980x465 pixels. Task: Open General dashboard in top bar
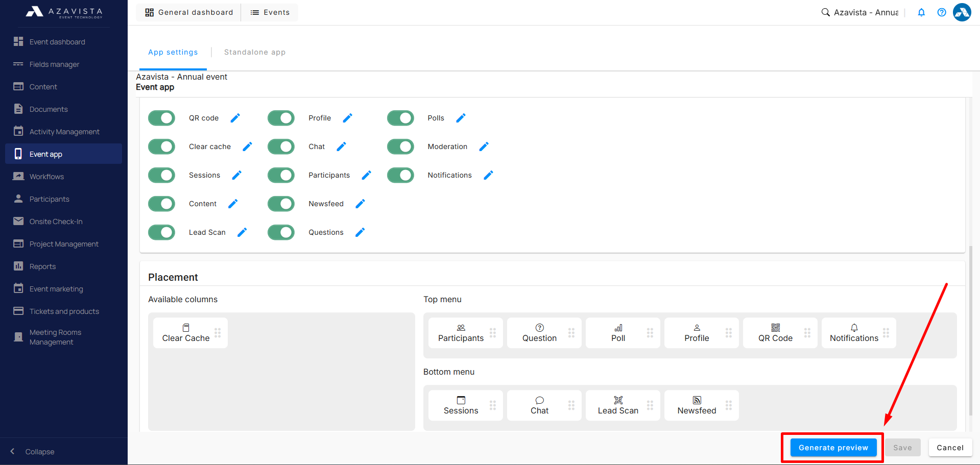[188, 12]
